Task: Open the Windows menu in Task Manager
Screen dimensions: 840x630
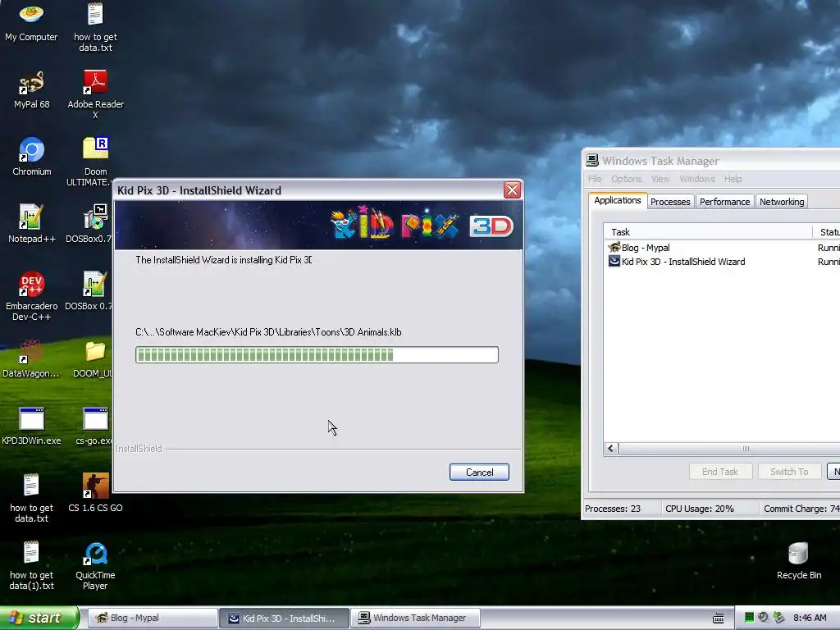Action: 697,179
